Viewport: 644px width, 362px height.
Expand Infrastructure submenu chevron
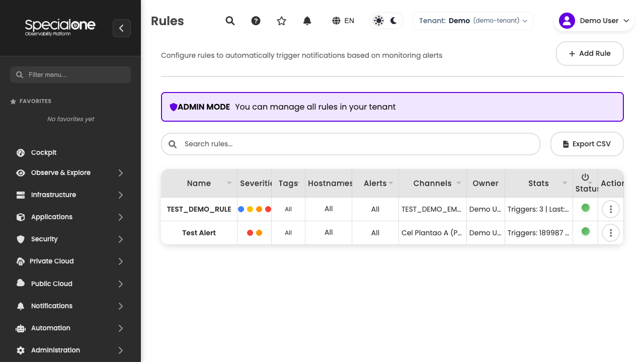121,195
